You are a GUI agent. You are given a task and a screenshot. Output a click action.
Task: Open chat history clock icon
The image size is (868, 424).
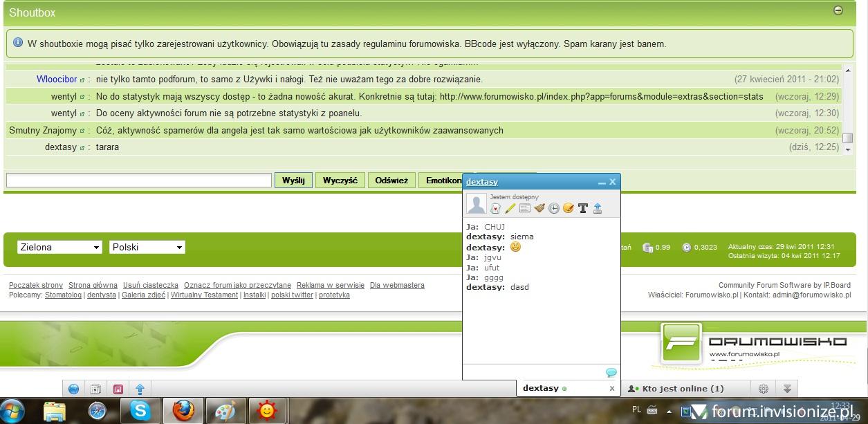[554, 208]
